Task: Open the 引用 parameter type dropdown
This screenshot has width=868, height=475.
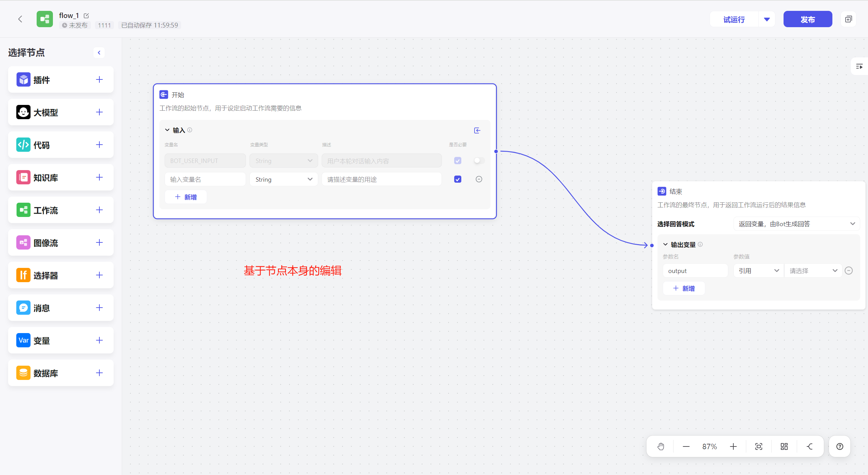Action: point(758,271)
